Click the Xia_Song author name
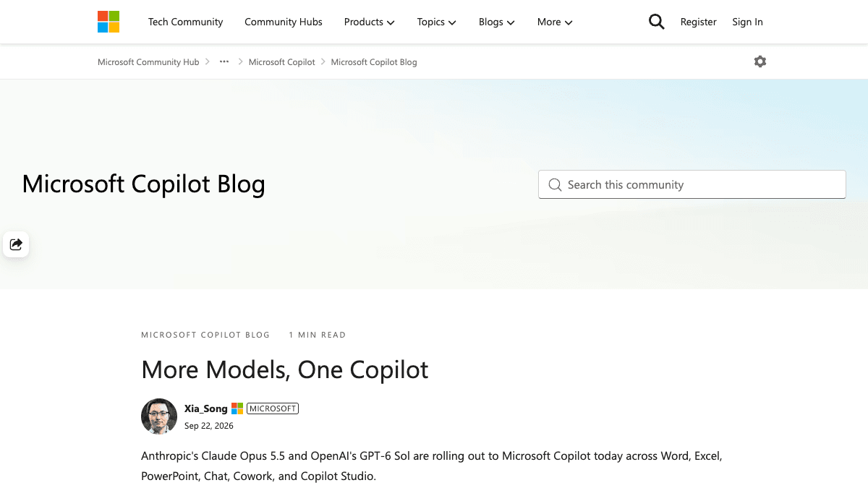This screenshot has height=488, width=868. (x=206, y=408)
